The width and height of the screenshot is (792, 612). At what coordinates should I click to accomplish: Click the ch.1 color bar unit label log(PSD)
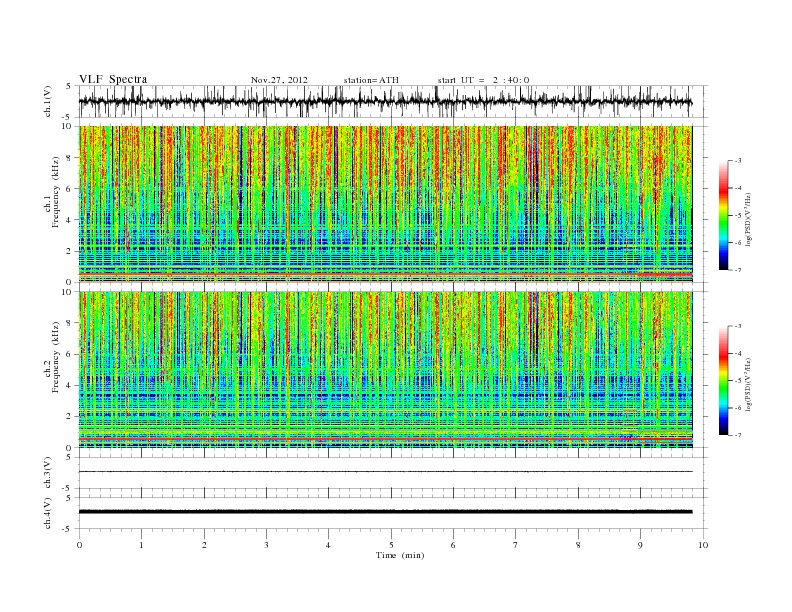[x=748, y=218]
